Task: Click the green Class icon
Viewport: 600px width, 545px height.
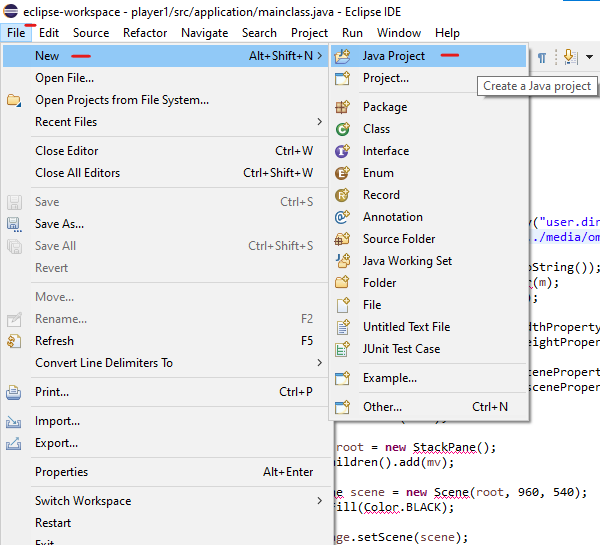Action: 342,129
